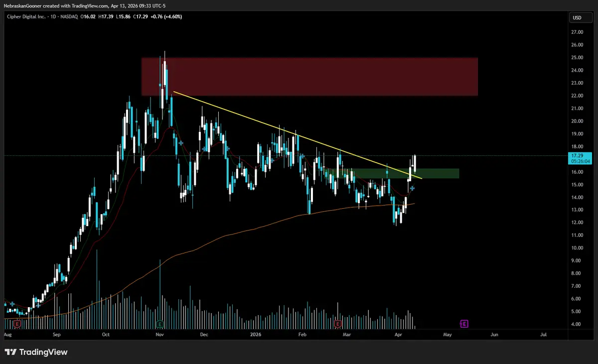
Task: Click the 13.00 price axis label
Action: (x=577, y=210)
